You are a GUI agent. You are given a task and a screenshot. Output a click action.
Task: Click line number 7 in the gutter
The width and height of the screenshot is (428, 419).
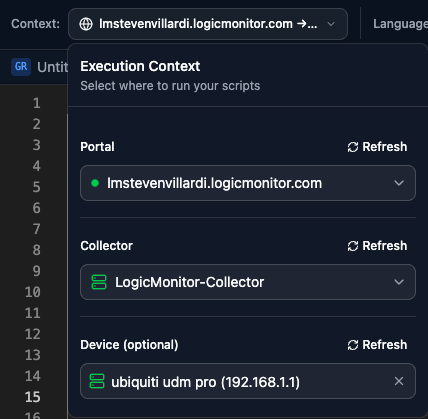coord(36,229)
